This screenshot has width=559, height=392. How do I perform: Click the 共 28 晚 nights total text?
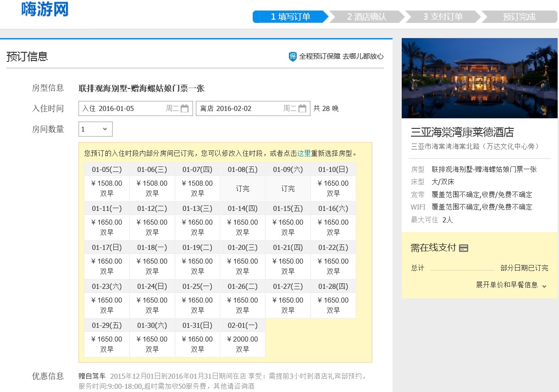[x=326, y=109]
